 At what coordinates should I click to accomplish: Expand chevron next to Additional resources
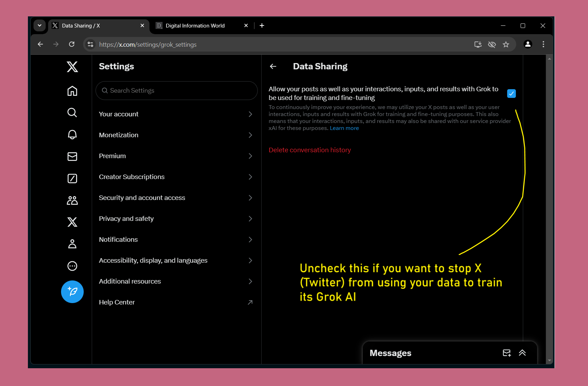coord(250,281)
